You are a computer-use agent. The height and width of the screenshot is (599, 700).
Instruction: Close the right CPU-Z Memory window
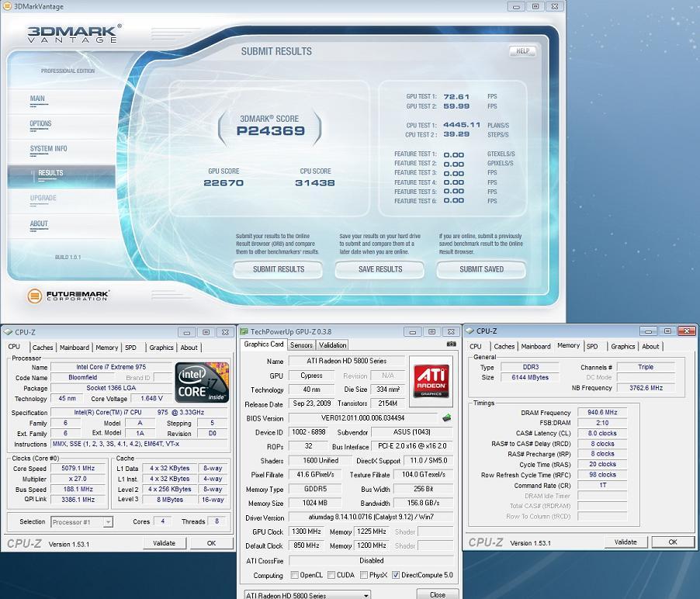tap(687, 331)
